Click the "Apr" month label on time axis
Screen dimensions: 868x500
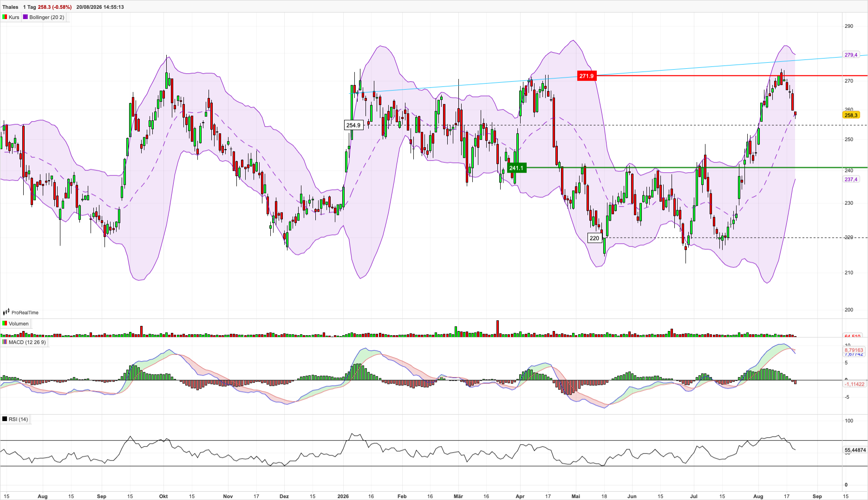tap(520, 496)
